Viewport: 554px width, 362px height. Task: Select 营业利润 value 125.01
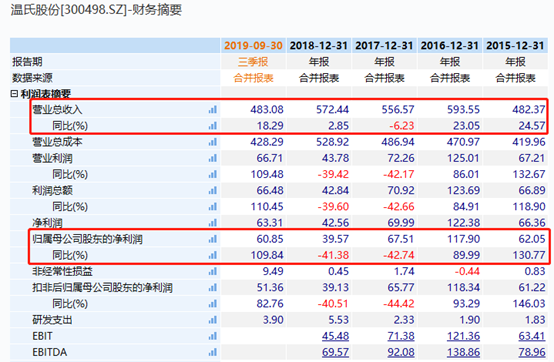click(463, 158)
